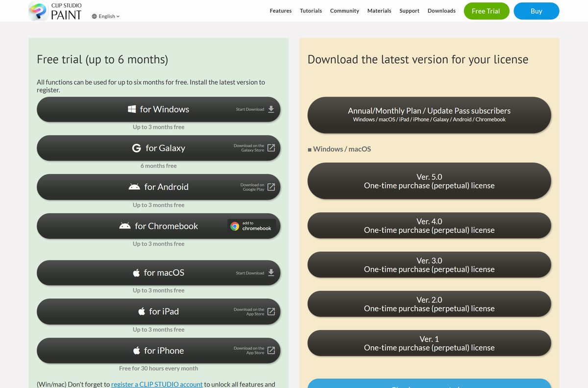Go to the Community page
The image size is (588, 388).
344,11
